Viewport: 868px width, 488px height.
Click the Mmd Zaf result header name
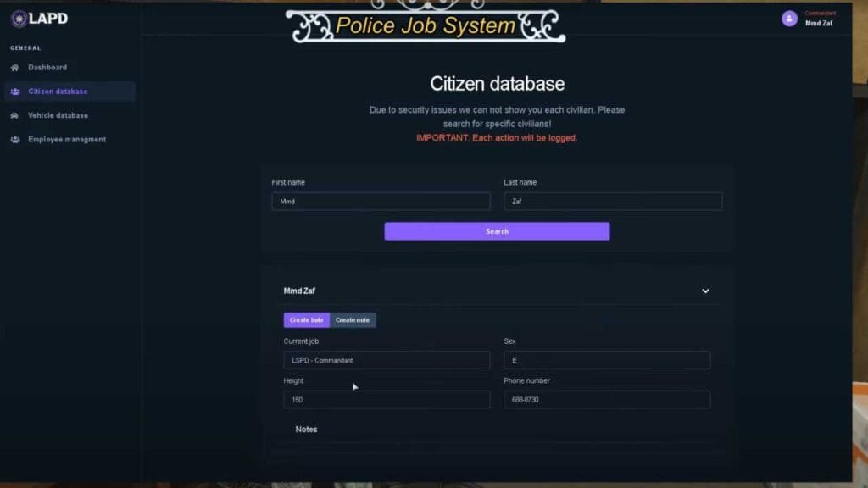pos(299,291)
